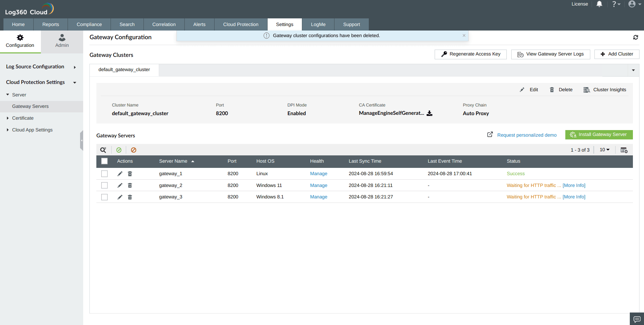Expand the Certificate section in the sidebar

click(23, 118)
